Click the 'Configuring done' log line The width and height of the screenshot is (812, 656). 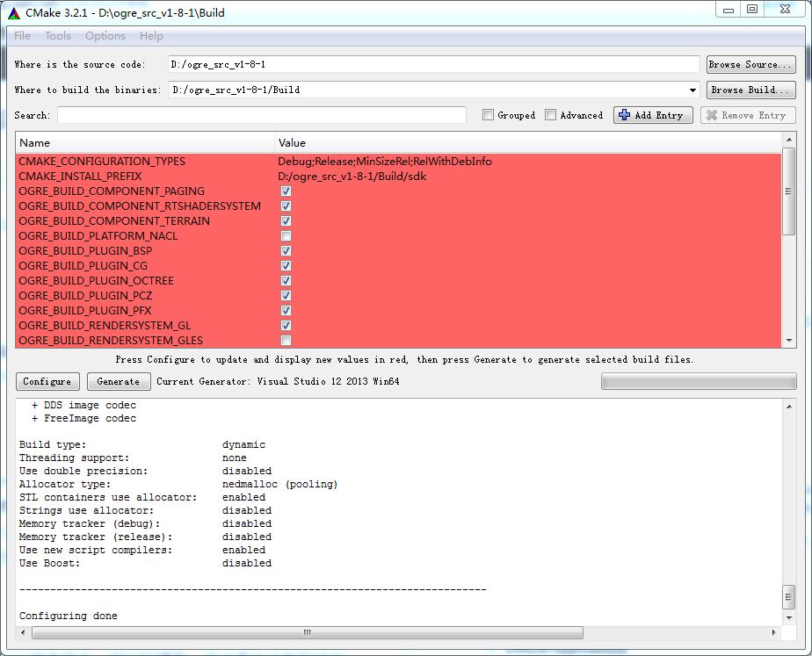point(69,616)
